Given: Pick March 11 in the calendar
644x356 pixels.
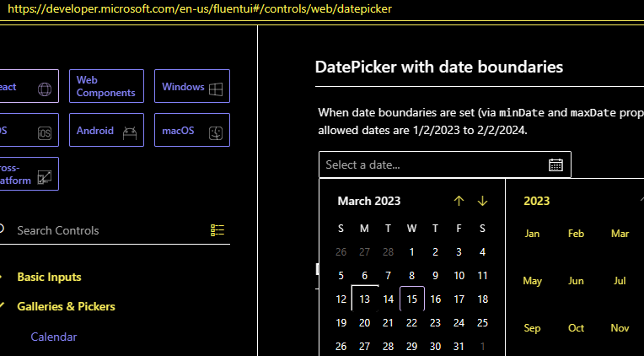Looking at the screenshot, I should (483, 275).
